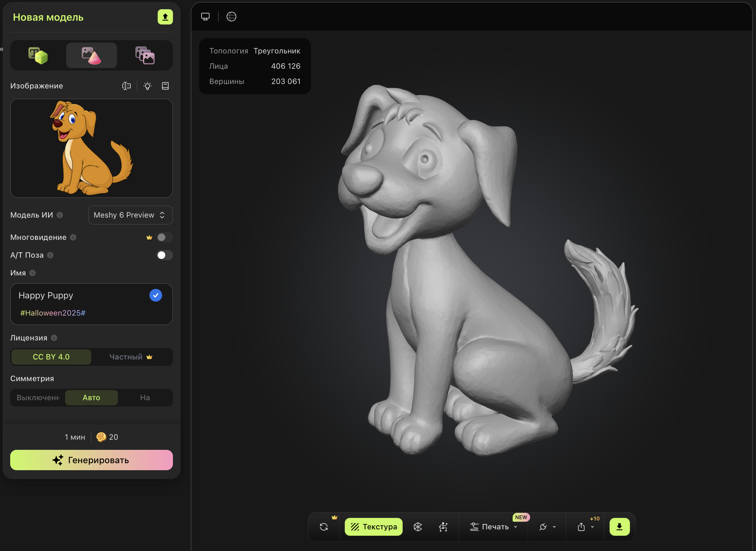Click the puppy reference image thumbnail
The height and width of the screenshot is (551, 756).
[x=91, y=148]
